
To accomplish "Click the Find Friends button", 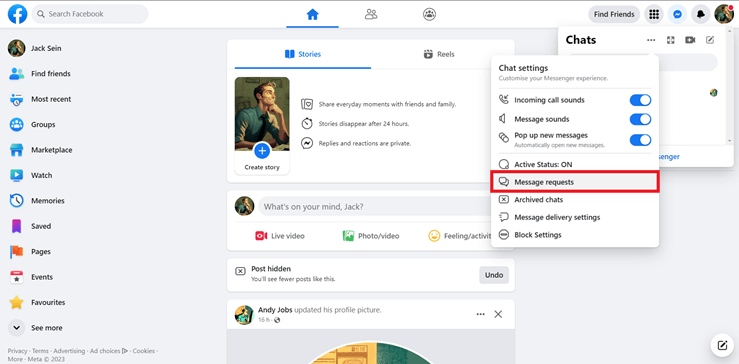I will [614, 14].
